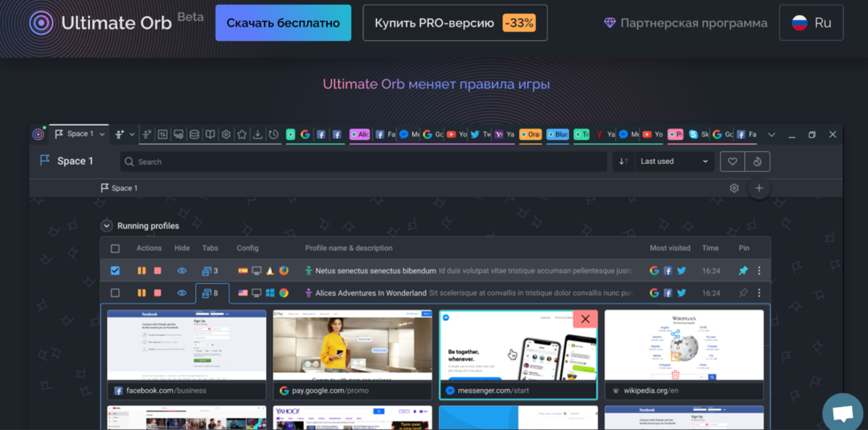
Task: Click the profile list icon in the toolbar
Action: tap(147, 134)
